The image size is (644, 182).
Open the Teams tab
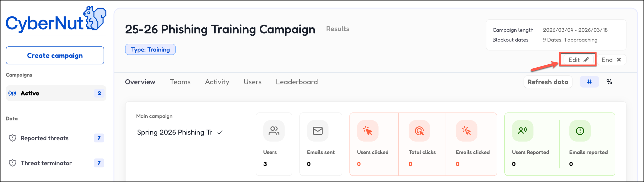click(180, 82)
